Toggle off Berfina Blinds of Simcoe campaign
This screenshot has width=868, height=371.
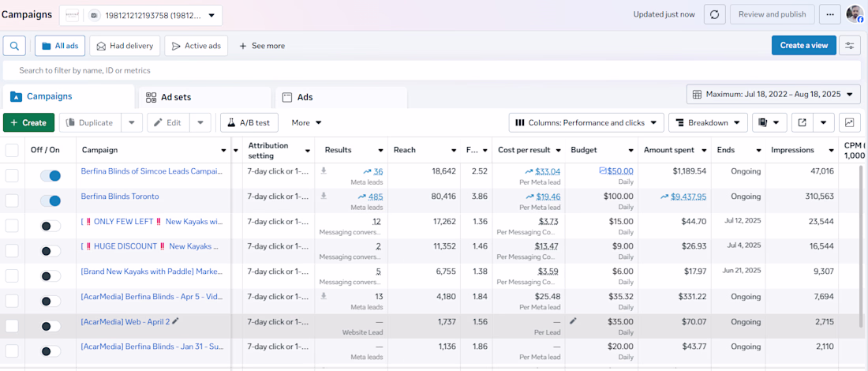(x=51, y=175)
